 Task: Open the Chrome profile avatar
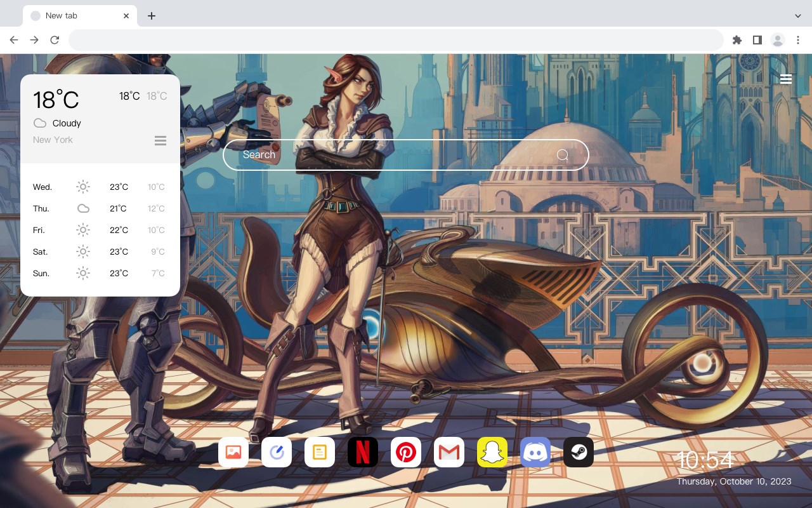778,40
